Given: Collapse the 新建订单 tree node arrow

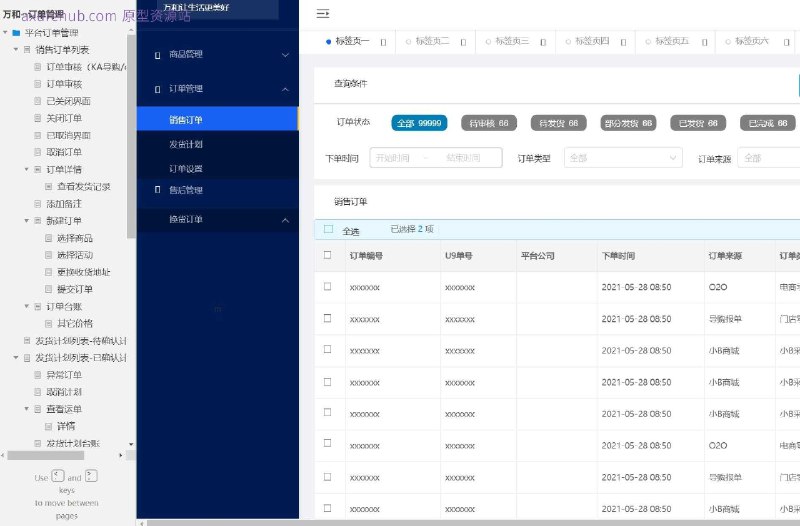Looking at the screenshot, I should click(x=27, y=220).
